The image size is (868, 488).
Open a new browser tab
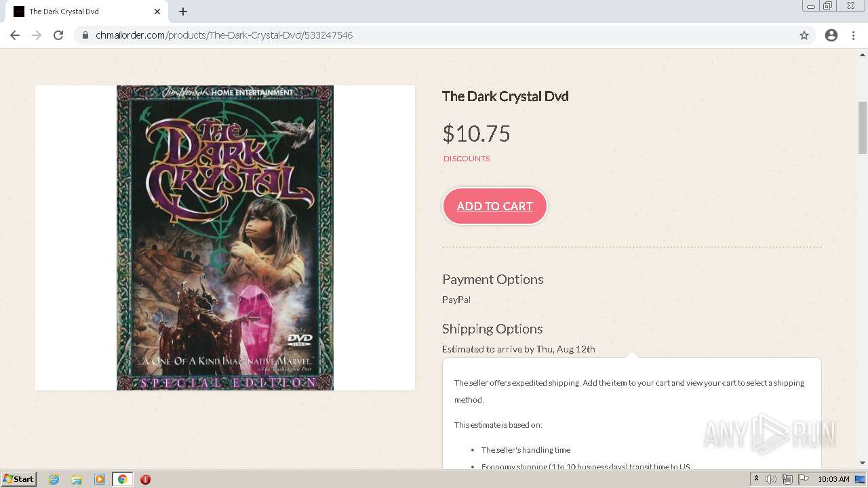coord(183,12)
